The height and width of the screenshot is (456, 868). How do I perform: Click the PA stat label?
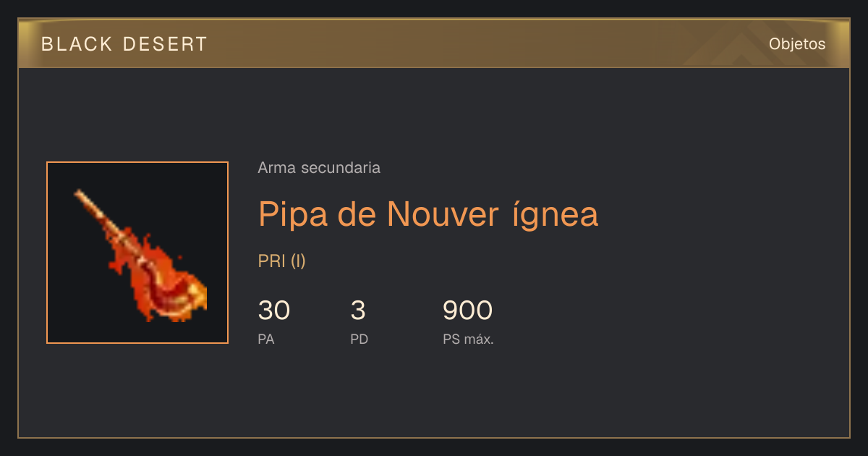265,339
